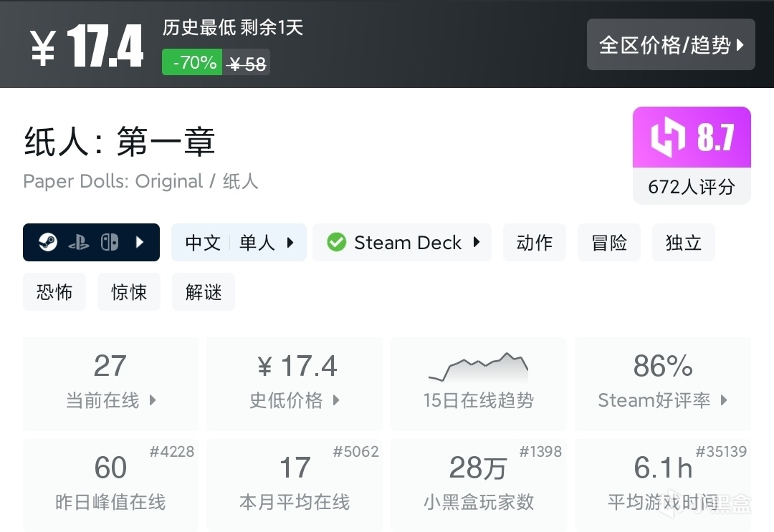This screenshot has height=532, width=774.
Task: Select the 冒险 genre tag
Action: (609, 243)
